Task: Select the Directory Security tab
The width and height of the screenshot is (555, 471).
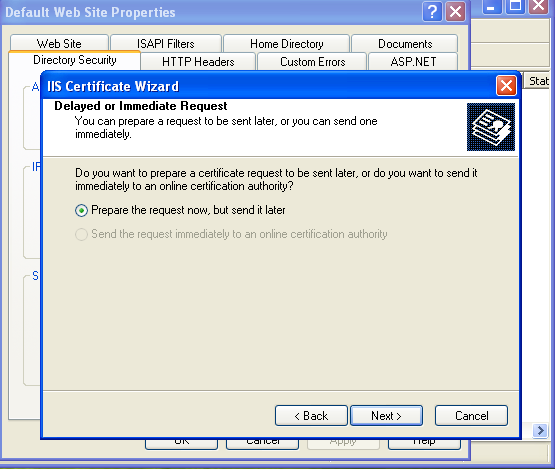Action: click(75, 60)
